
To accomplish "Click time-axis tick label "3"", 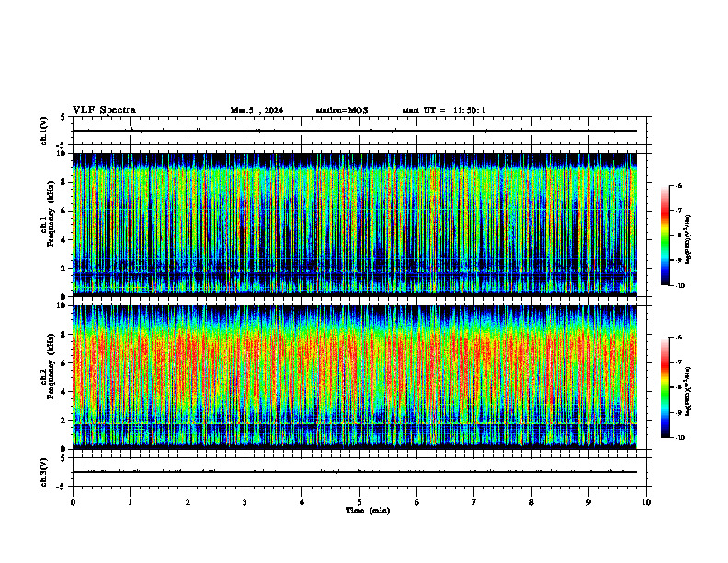I will (x=245, y=502).
